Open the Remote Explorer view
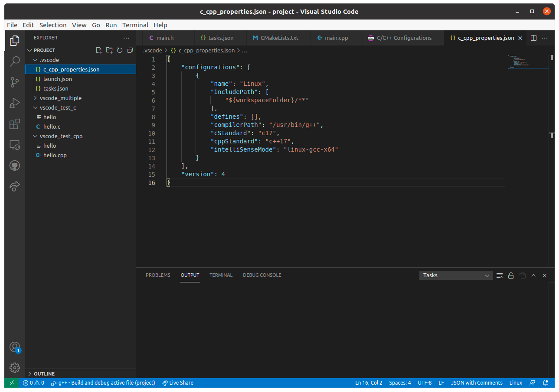This screenshot has height=392, width=559. pos(15,145)
